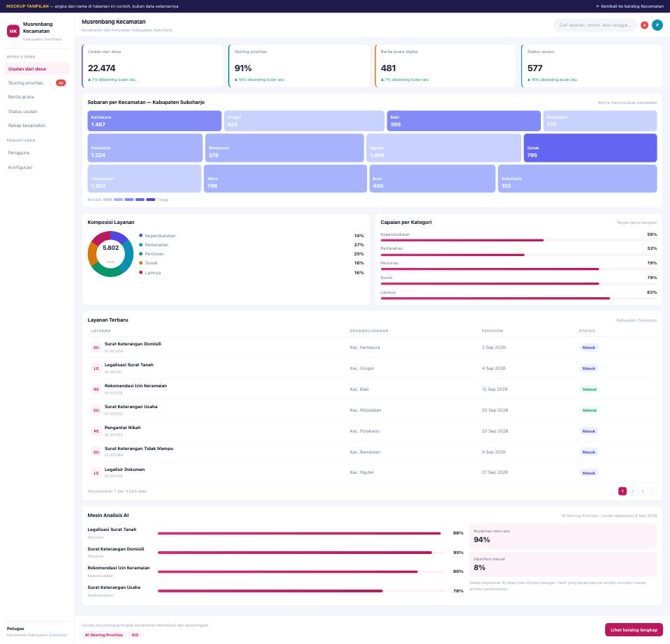This screenshot has height=644, width=670.
Task: Click the 40 badge on Skoring prioritas
Action: pyautogui.click(x=61, y=83)
